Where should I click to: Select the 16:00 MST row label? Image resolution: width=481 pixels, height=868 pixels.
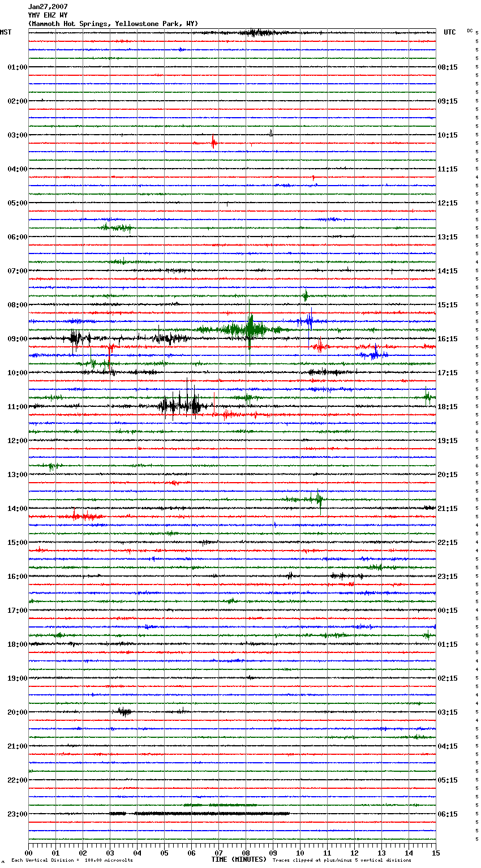coord(18,577)
